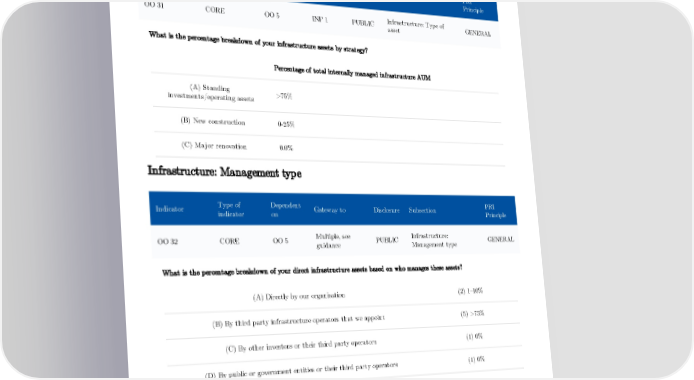The height and width of the screenshot is (380, 694).
Task: Select the INF 1 gateway cell
Action: click(x=320, y=19)
